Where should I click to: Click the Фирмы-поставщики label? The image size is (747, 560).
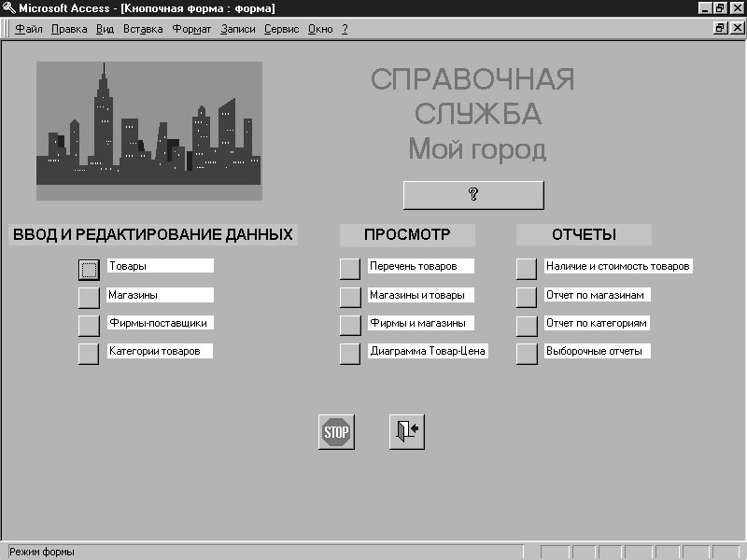click(x=161, y=323)
